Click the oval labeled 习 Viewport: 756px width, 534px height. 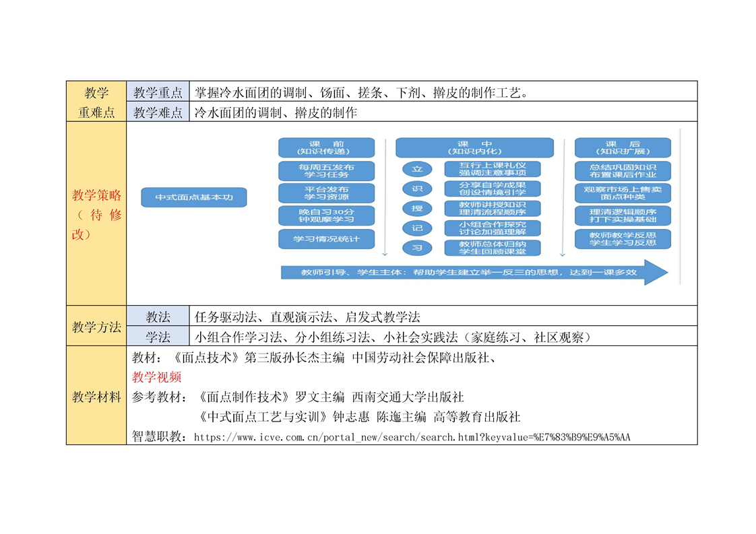pos(417,248)
